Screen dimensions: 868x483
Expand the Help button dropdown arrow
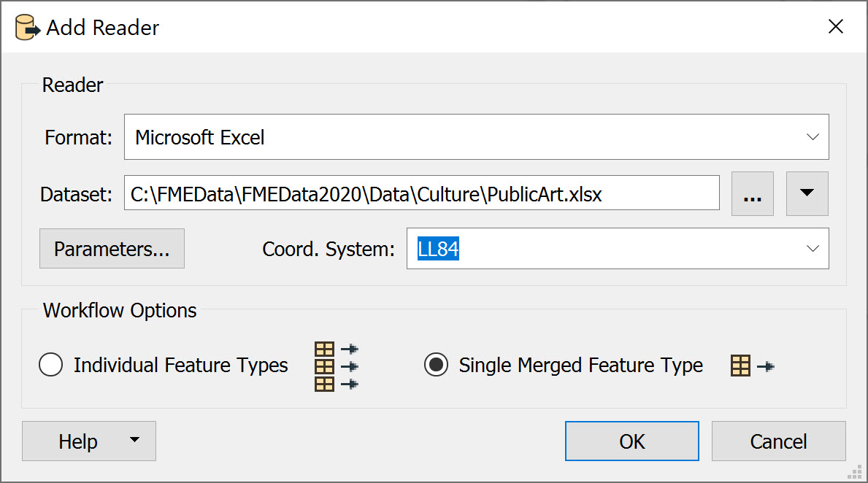coord(134,440)
